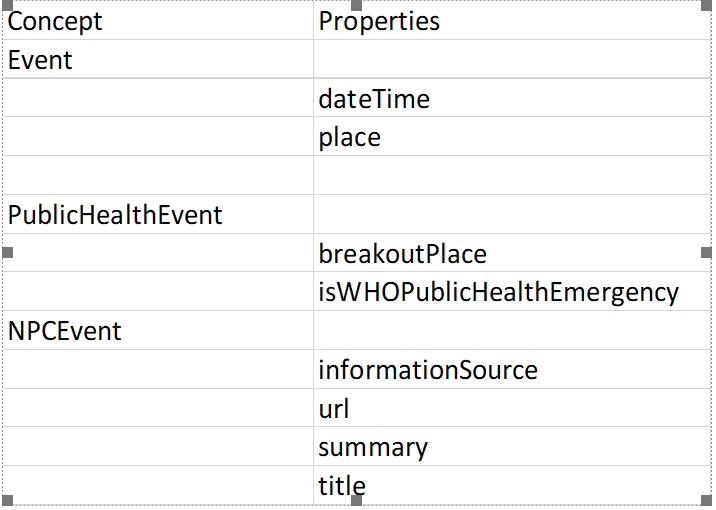
Task: Click the "breakoutPlace" property cell
Action: click(403, 254)
